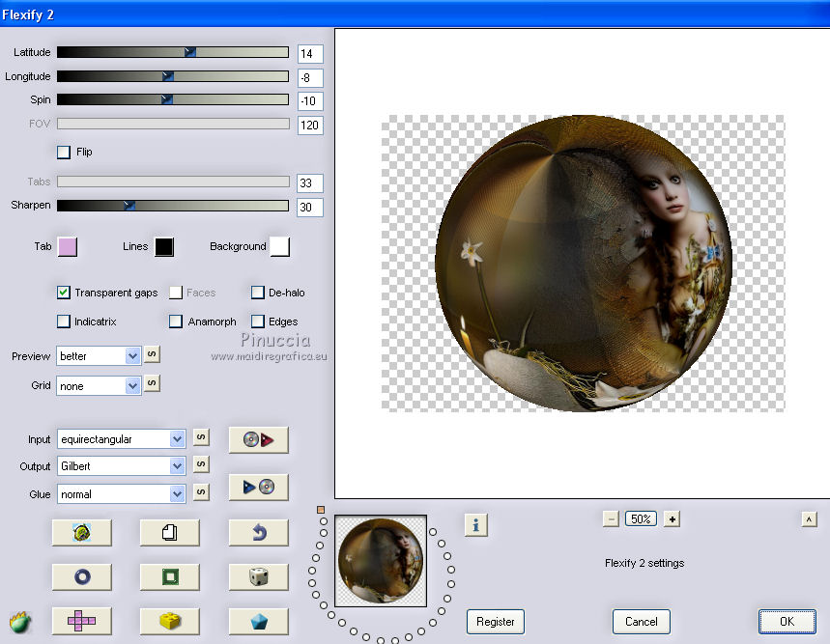Image resolution: width=830 pixels, height=644 pixels.
Task: Pick the Lines color swatch
Action: tap(164, 247)
